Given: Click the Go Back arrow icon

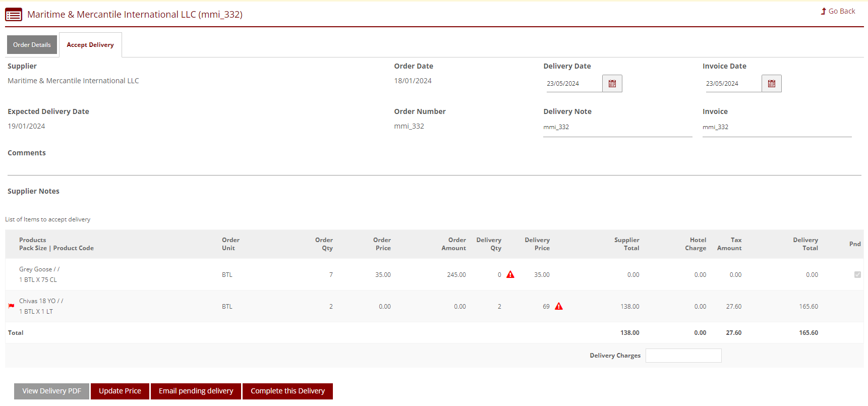Looking at the screenshot, I should click(x=823, y=11).
